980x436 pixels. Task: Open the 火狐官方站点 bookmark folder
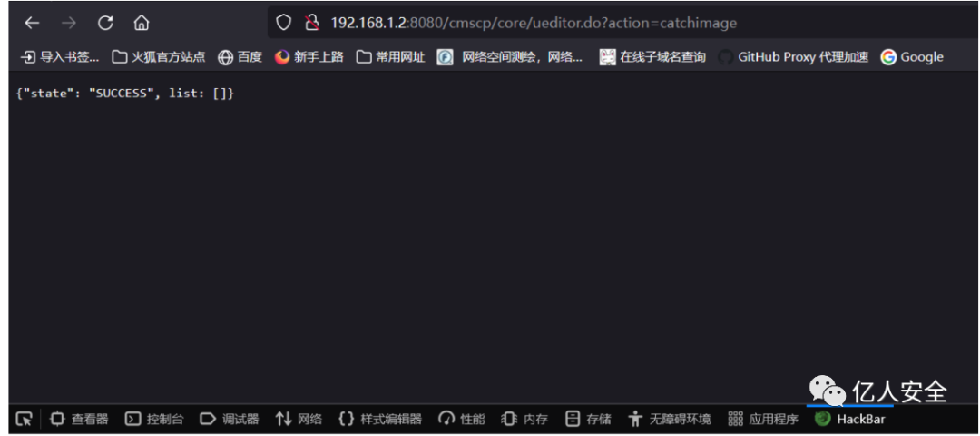click(159, 57)
